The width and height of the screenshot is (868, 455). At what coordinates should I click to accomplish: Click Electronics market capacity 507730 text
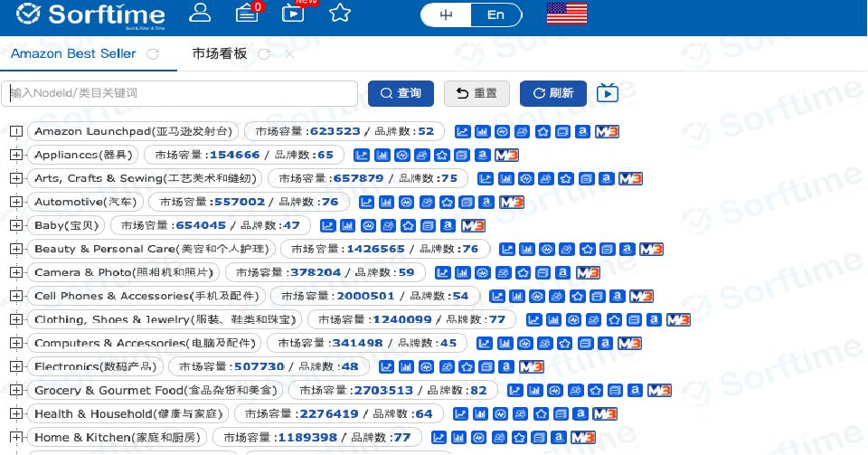click(x=259, y=367)
